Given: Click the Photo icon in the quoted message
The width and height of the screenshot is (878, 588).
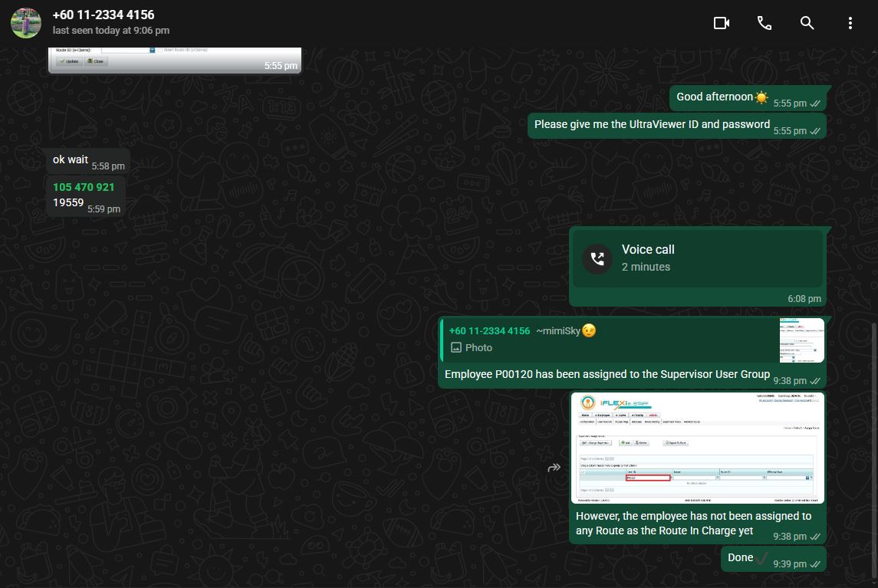Looking at the screenshot, I should [455, 348].
